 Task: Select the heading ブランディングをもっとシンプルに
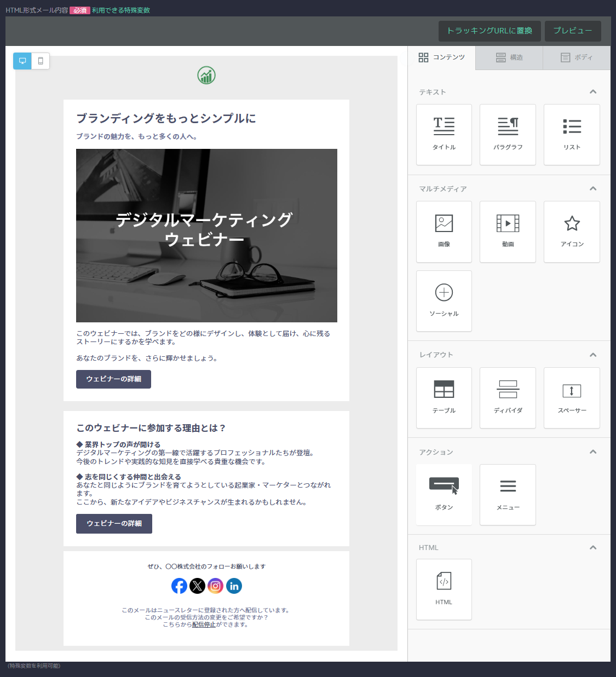pyautogui.click(x=166, y=118)
